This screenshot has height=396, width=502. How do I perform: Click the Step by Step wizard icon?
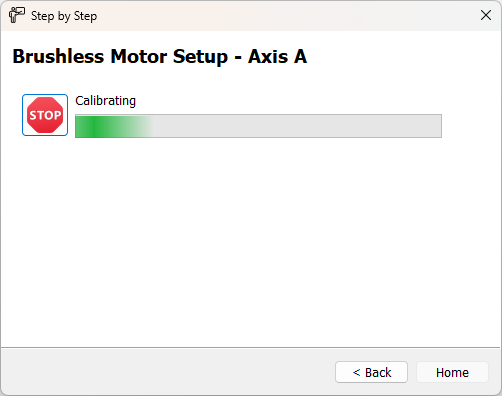(17, 15)
